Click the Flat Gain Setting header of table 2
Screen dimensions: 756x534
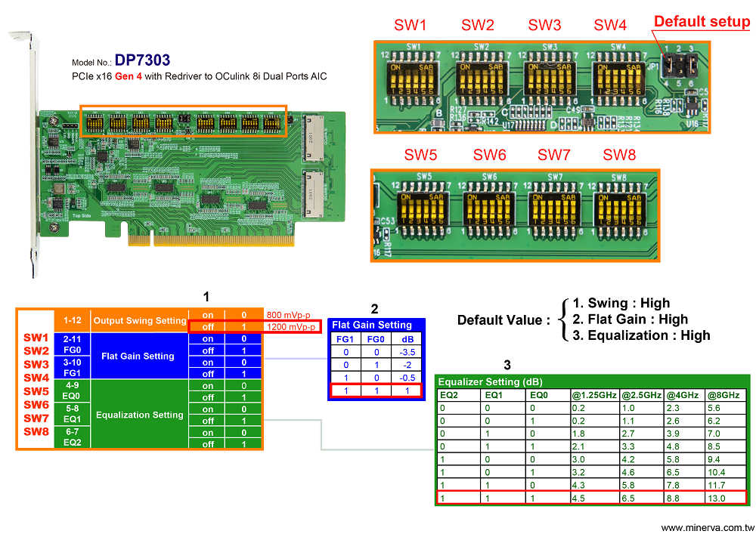[x=372, y=325]
